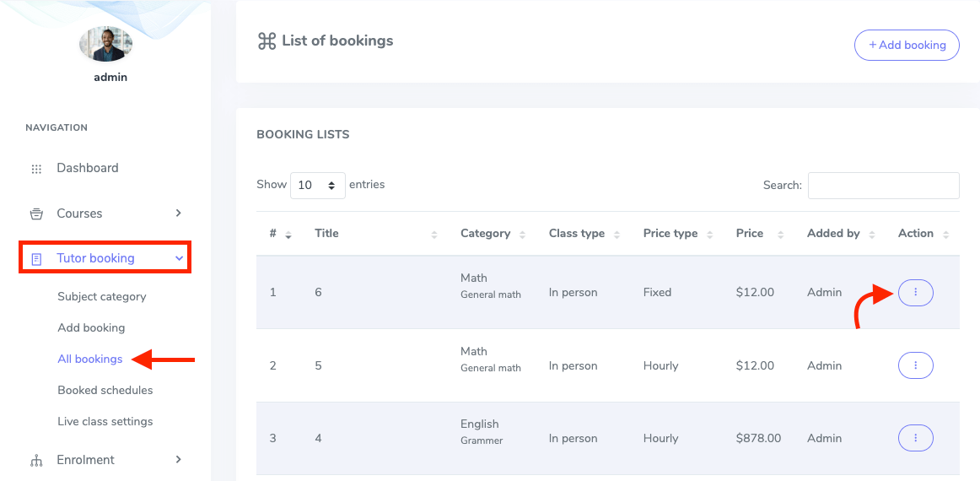Click the Dashboard grid icon
The image size is (980, 481).
coord(36,169)
